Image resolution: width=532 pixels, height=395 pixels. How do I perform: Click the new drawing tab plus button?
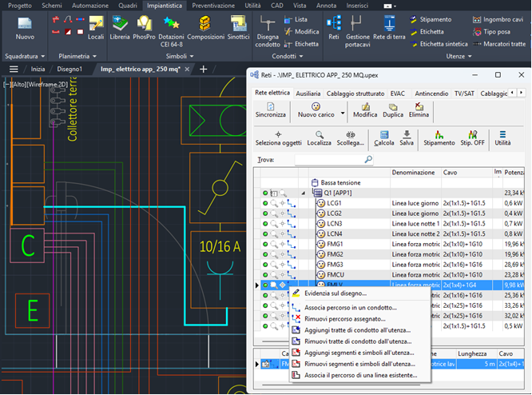pyautogui.click(x=203, y=70)
